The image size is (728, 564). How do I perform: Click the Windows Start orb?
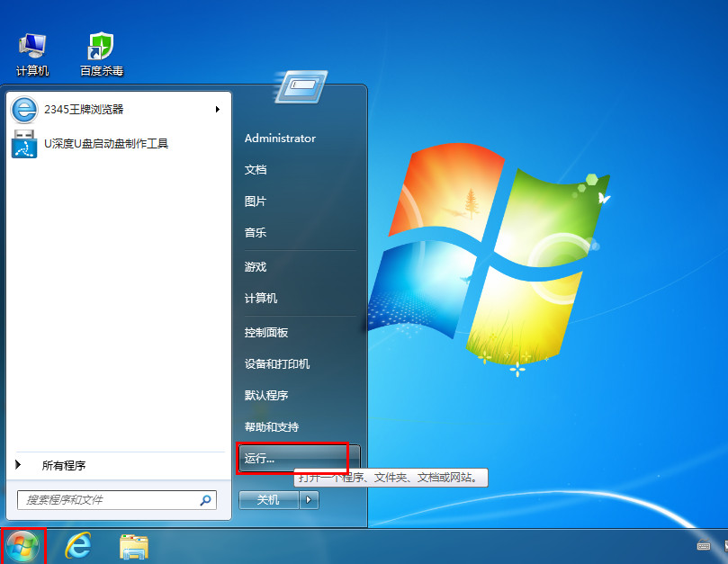pyautogui.click(x=22, y=546)
